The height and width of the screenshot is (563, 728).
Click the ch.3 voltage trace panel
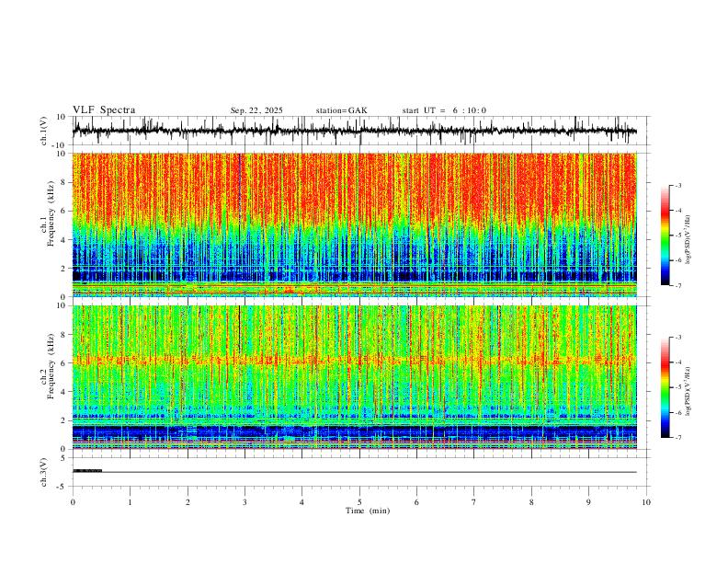(x=360, y=472)
